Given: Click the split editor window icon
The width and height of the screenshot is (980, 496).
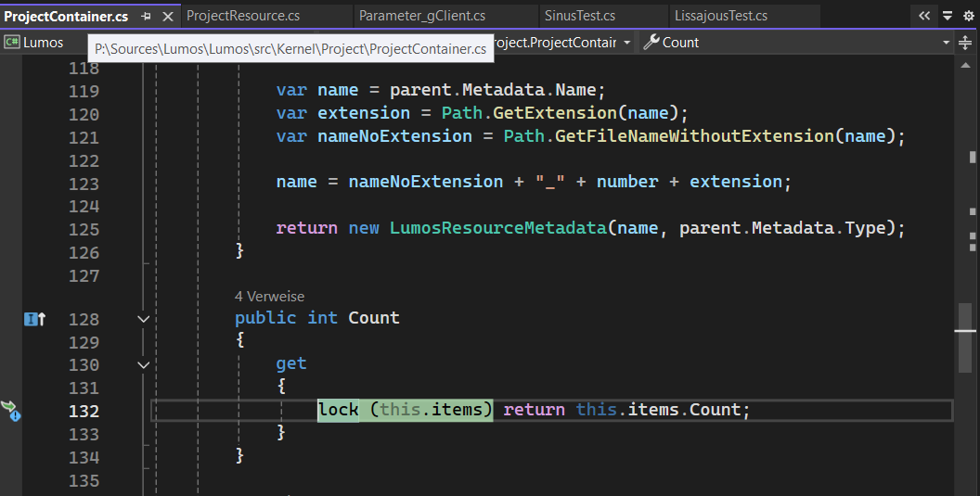Looking at the screenshot, I should pyautogui.click(x=964, y=43).
